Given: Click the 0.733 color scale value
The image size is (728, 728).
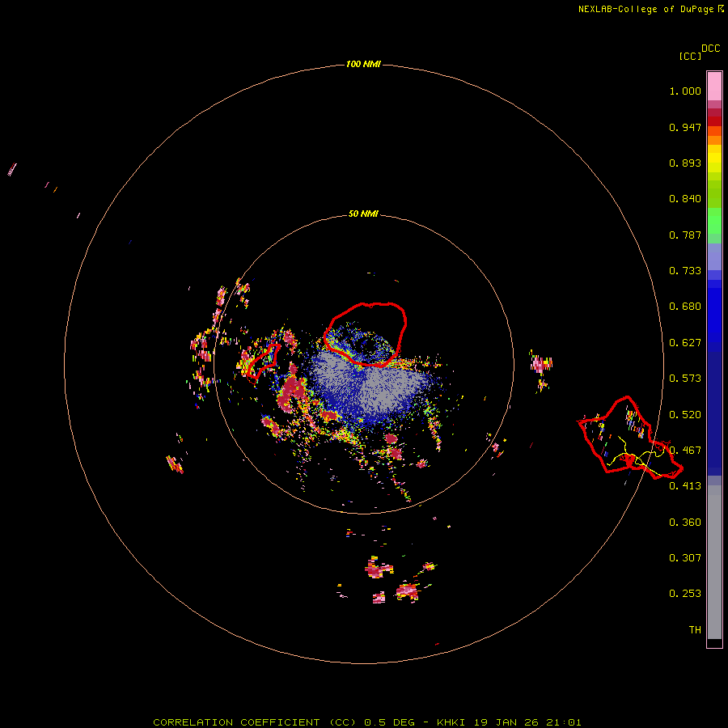Looking at the screenshot, I should tap(685, 271).
